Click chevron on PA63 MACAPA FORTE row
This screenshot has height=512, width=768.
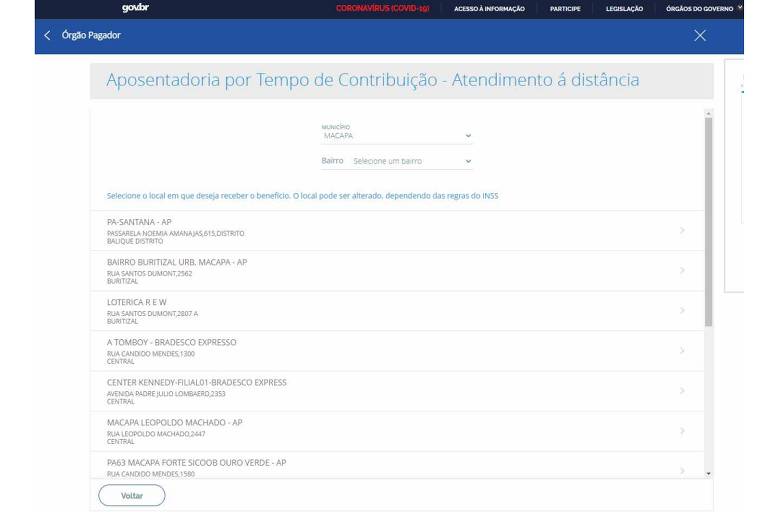(682, 471)
